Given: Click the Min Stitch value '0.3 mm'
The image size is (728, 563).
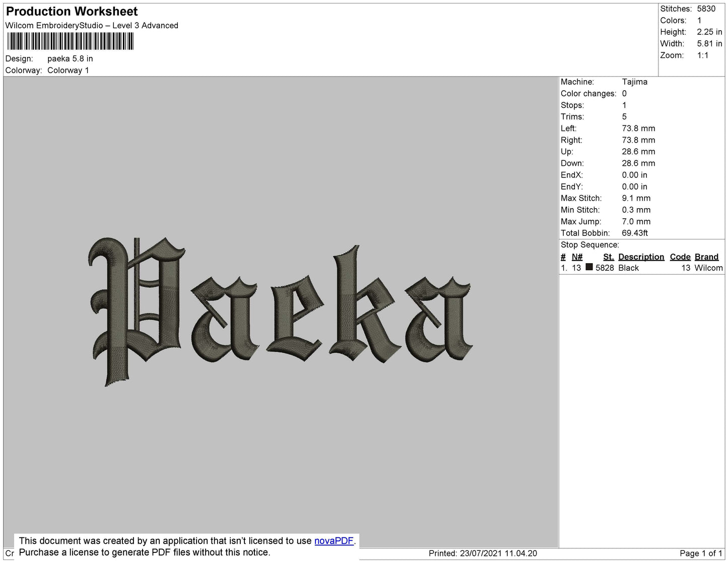Looking at the screenshot, I should 636,210.
